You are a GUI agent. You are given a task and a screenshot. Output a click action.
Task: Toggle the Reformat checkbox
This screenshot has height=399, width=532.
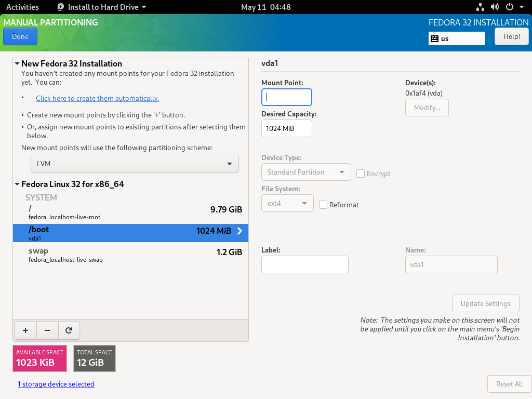coord(323,205)
